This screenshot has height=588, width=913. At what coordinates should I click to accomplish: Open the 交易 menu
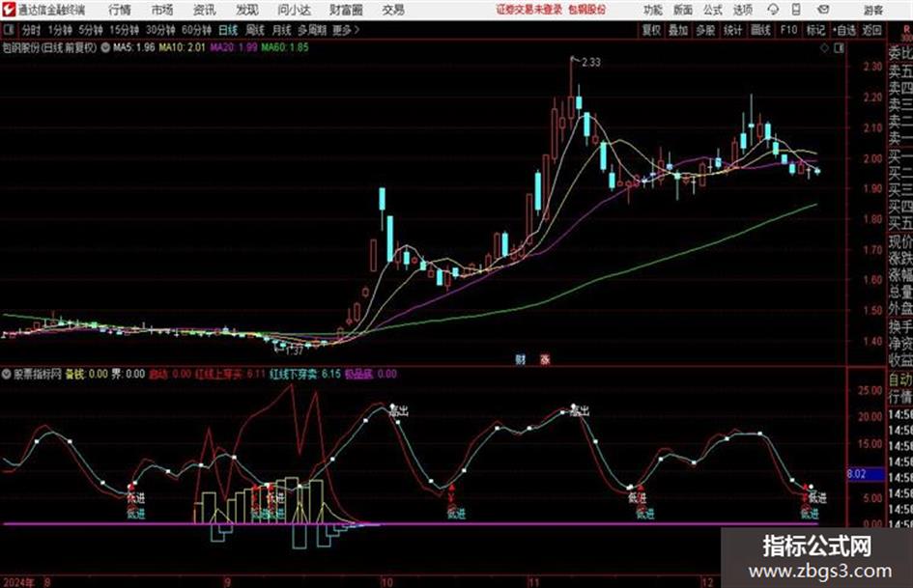pyautogui.click(x=393, y=10)
